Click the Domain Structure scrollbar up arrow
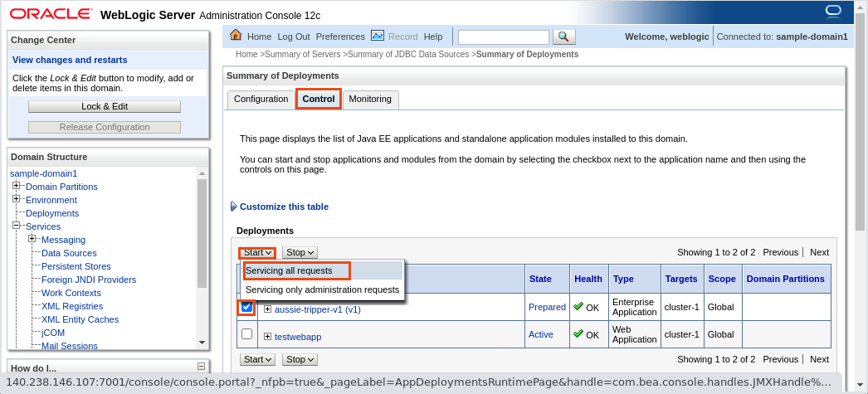The height and width of the screenshot is (394, 868). 202,173
